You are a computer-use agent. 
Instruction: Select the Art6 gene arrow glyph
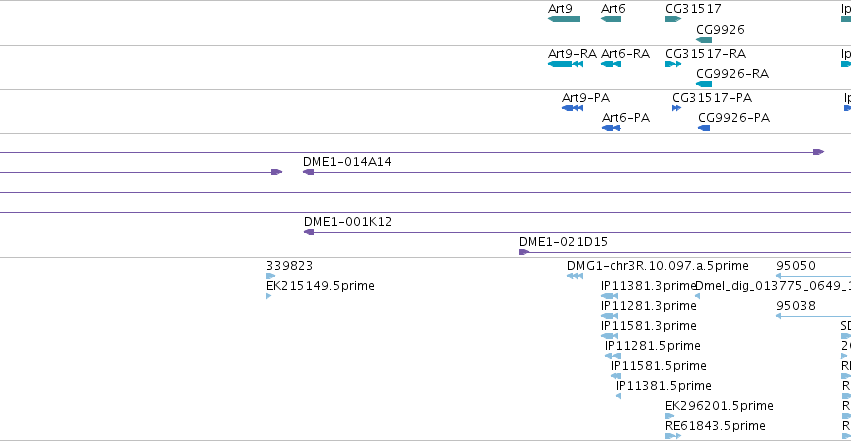tap(611, 19)
